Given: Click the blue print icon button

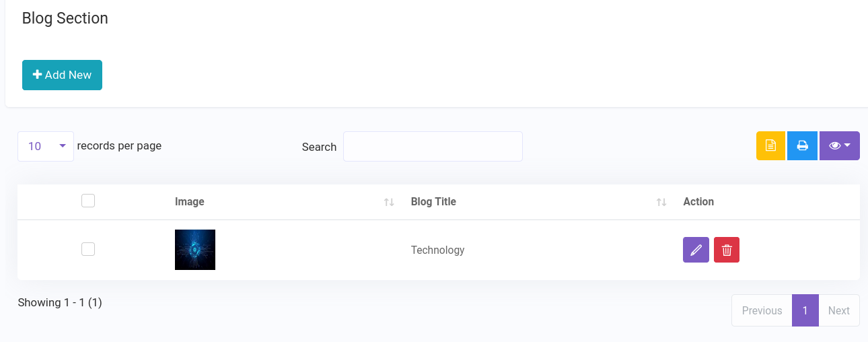Looking at the screenshot, I should click(x=802, y=145).
